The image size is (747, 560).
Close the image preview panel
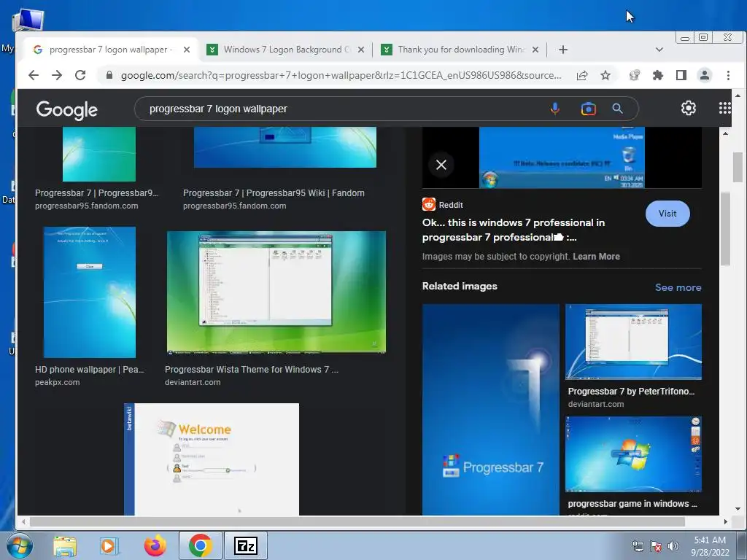click(441, 165)
